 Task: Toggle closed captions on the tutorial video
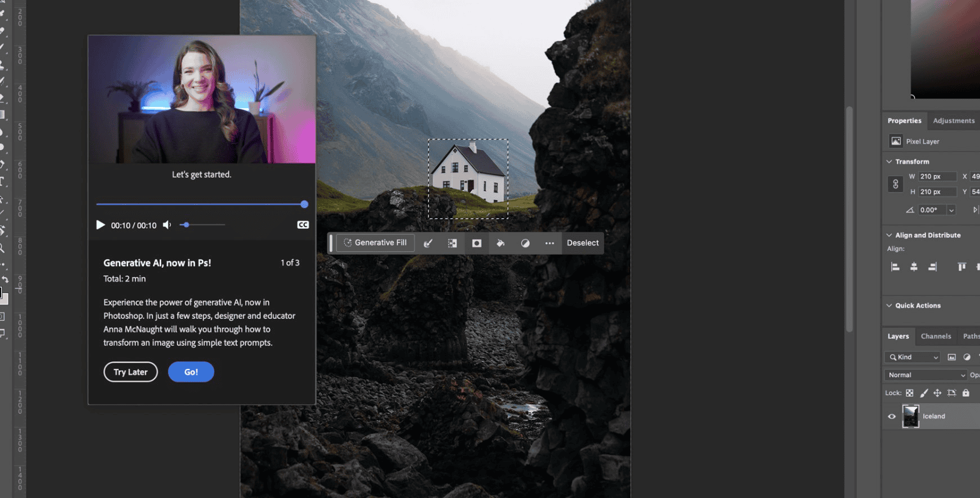tap(303, 225)
